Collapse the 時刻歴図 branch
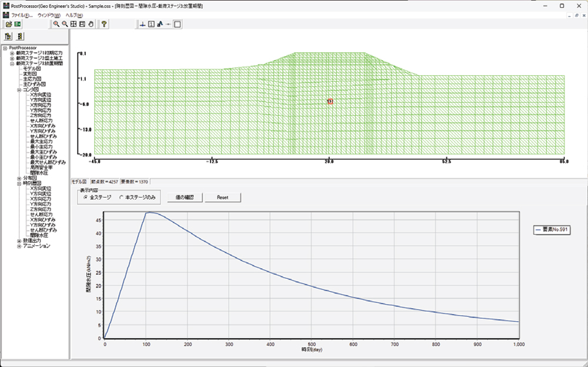The height and width of the screenshot is (367, 588). pyautogui.click(x=19, y=183)
